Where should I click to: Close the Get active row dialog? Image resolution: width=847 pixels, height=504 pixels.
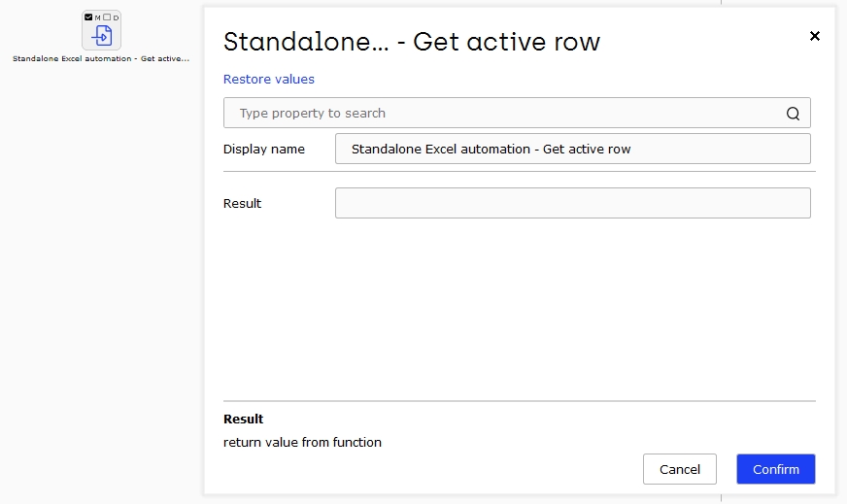815,36
